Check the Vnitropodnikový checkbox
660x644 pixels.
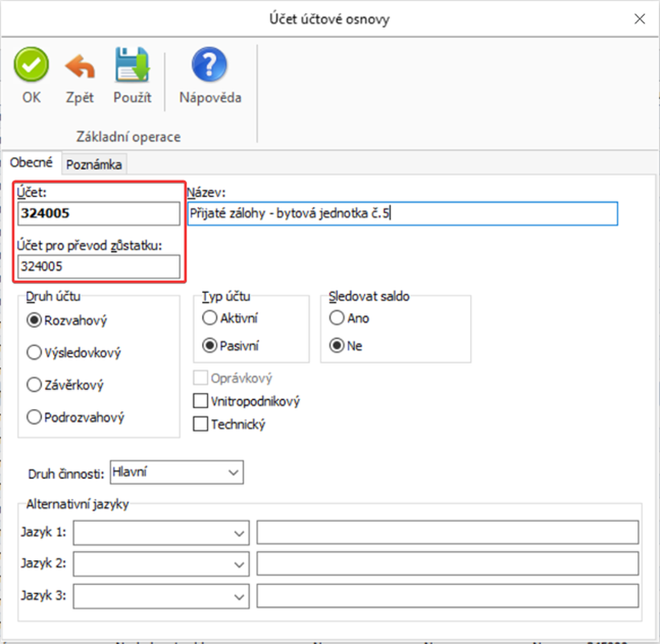point(200,401)
